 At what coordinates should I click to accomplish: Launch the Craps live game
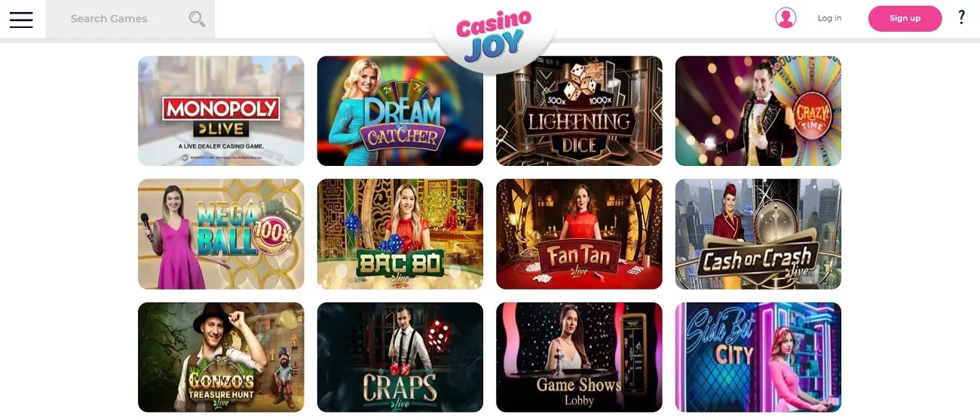pos(400,357)
